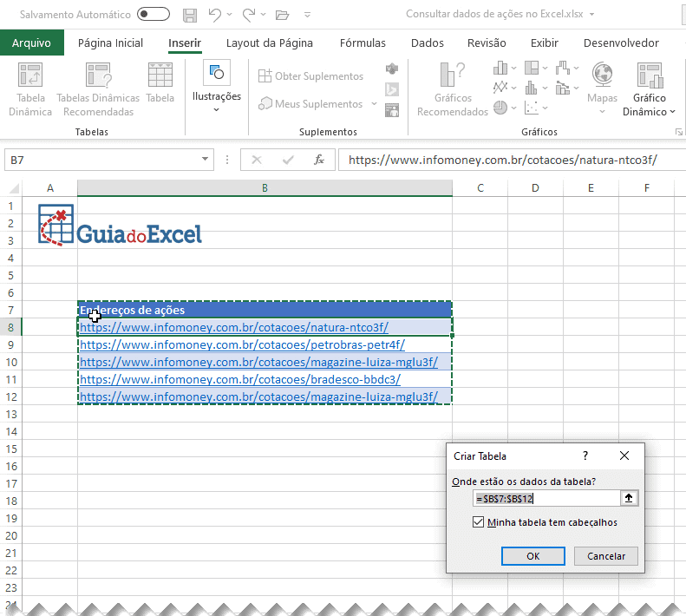This screenshot has width=686, height=616.
Task: Insert a combo chart
Action: coord(567,88)
